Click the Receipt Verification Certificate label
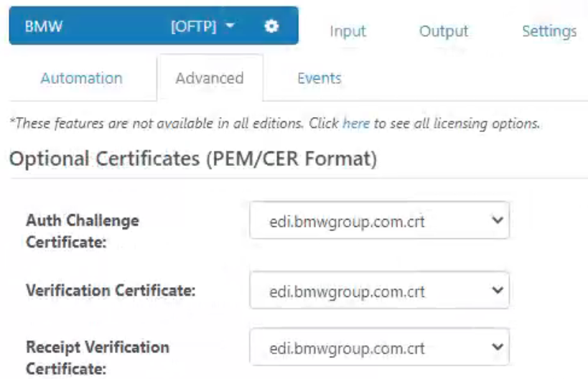 pyautogui.click(x=98, y=357)
